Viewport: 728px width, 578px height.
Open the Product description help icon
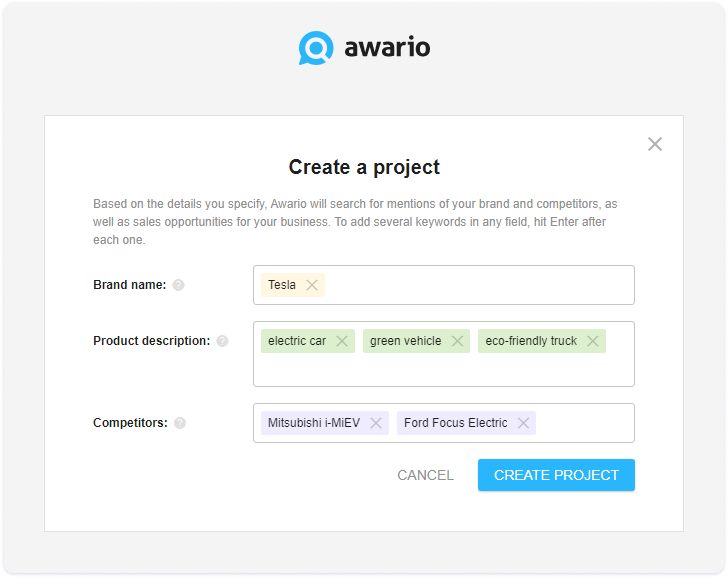pyautogui.click(x=222, y=341)
